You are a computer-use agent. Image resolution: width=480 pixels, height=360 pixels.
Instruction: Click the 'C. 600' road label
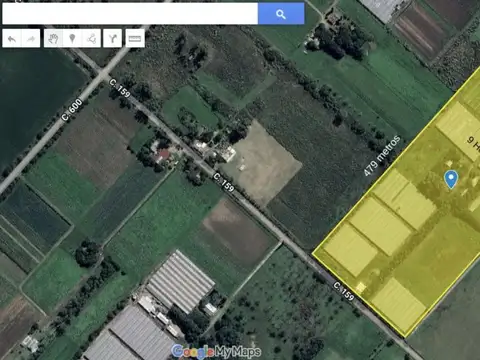[x=72, y=110]
